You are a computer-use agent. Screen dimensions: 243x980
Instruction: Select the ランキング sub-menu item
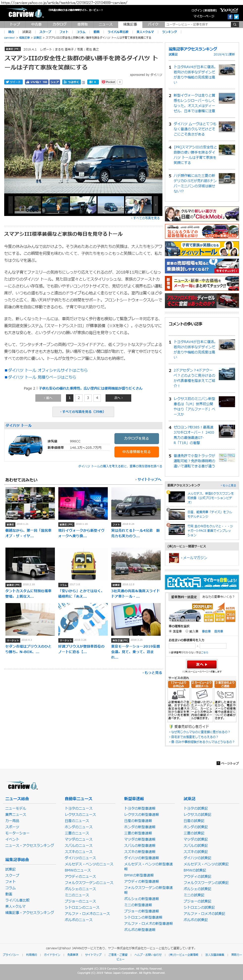[x=169, y=32]
